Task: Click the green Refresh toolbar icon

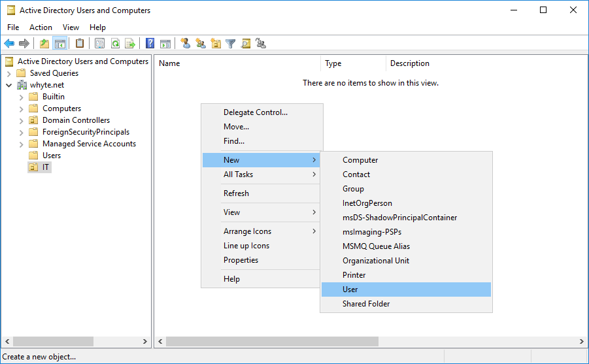Action: coord(115,44)
